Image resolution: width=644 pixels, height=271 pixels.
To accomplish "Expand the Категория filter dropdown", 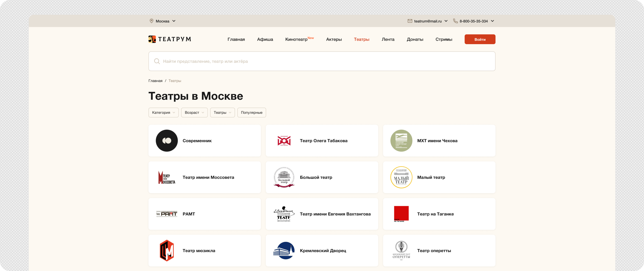I will tap(163, 113).
